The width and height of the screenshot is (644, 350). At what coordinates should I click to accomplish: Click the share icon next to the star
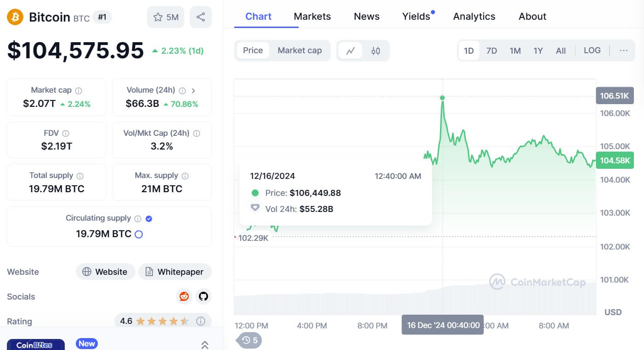(201, 17)
